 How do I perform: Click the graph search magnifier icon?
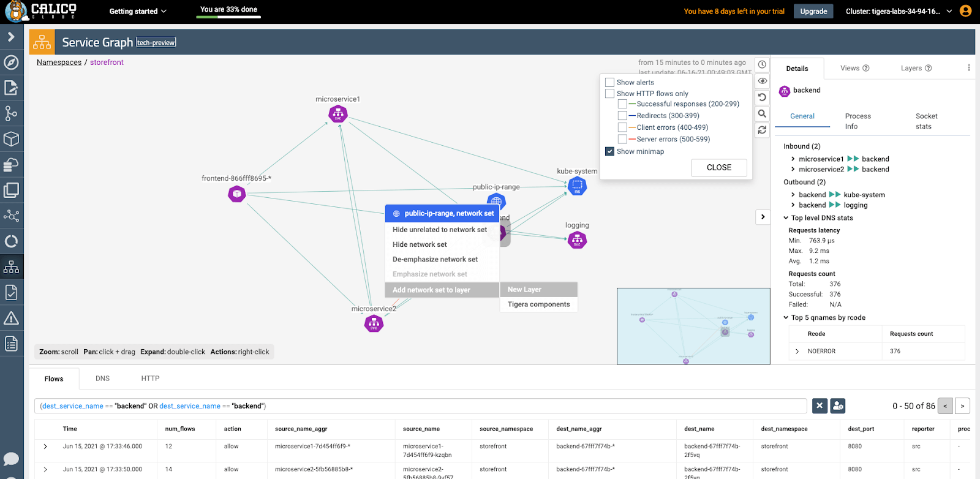point(762,113)
